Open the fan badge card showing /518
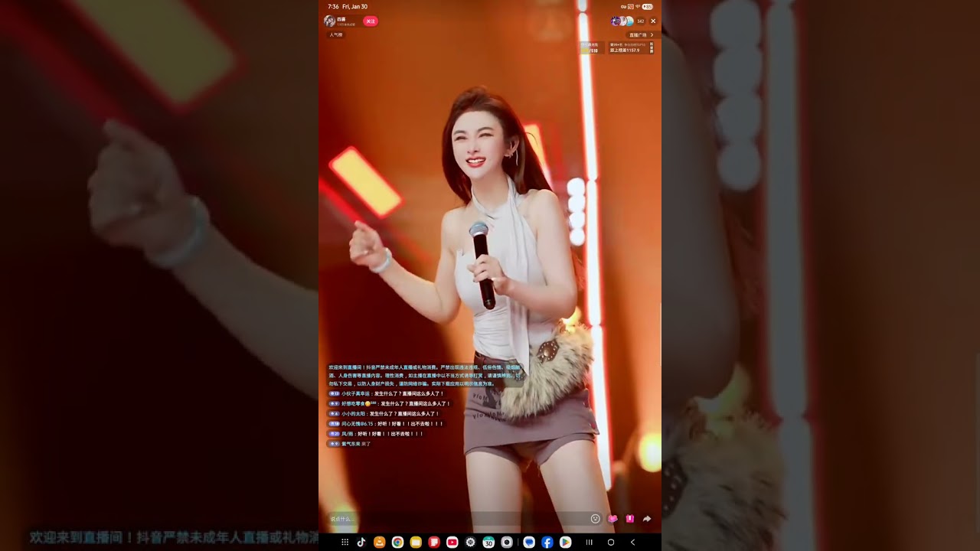Screen dimensions: 980x551 point(592,47)
